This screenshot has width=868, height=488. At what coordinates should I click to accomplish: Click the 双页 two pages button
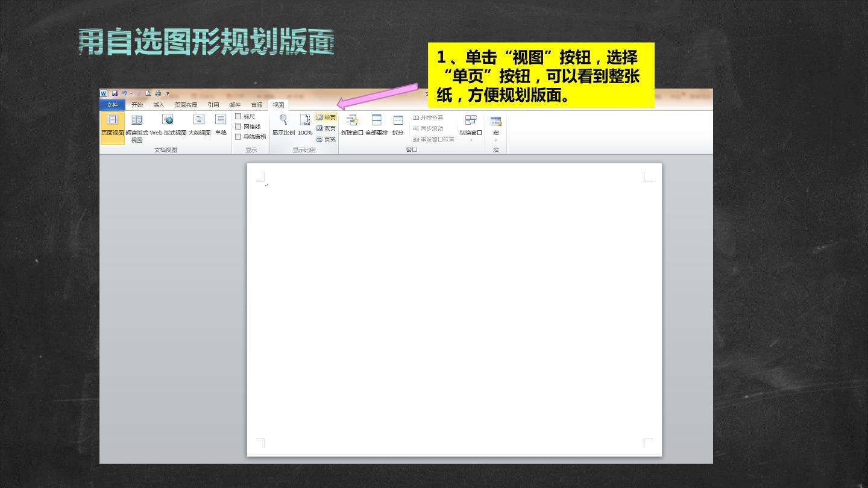(325, 128)
